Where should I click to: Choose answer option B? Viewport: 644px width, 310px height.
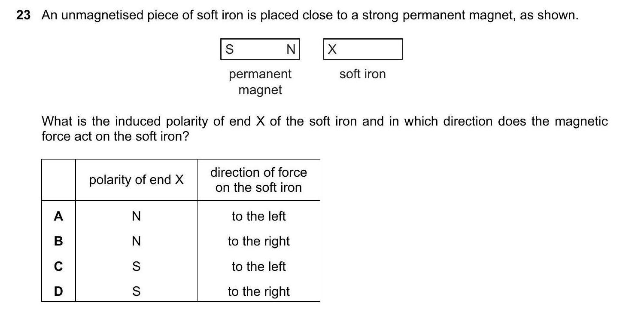point(58,241)
